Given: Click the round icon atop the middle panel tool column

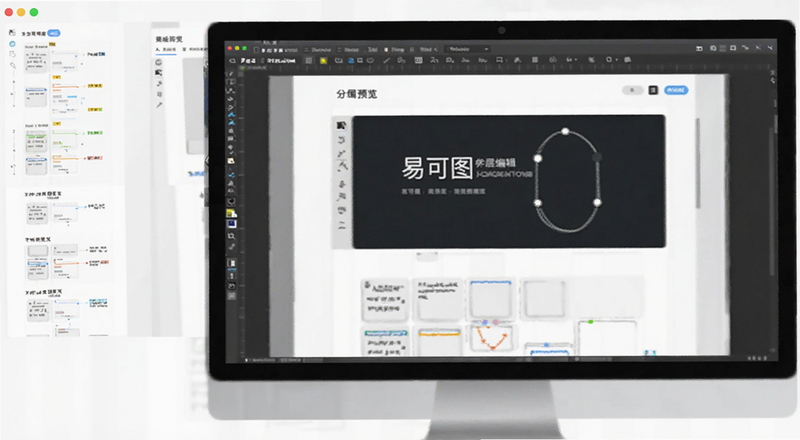Looking at the screenshot, I should click(159, 62).
